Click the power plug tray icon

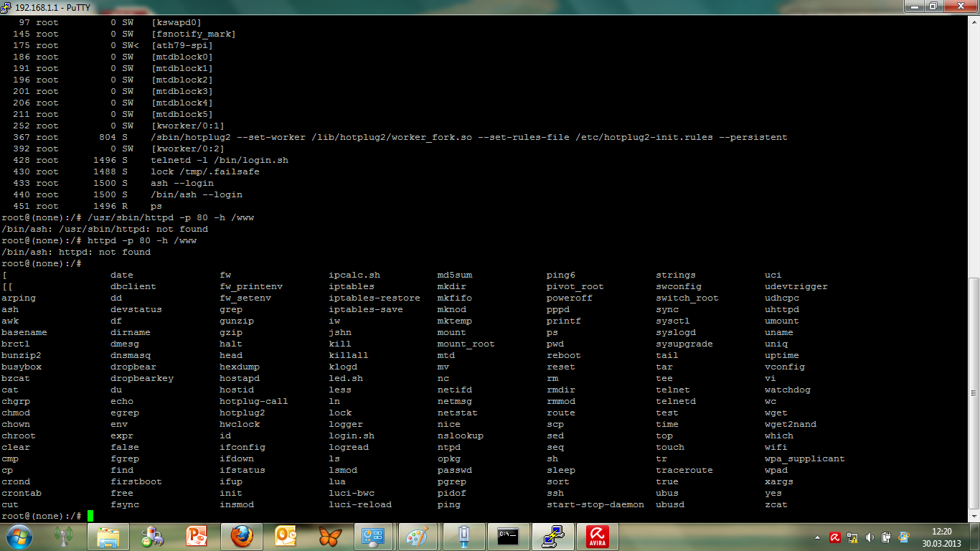[886, 537]
